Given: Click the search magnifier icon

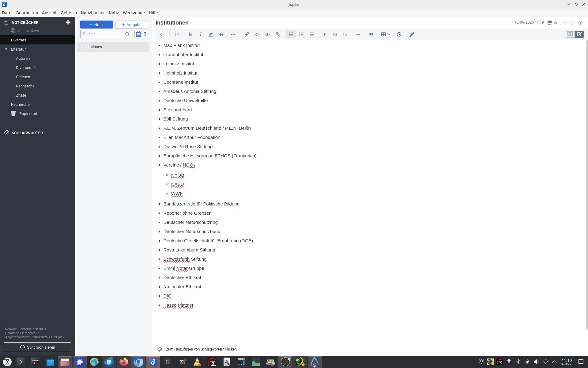Looking at the screenshot, I should 127,34.
